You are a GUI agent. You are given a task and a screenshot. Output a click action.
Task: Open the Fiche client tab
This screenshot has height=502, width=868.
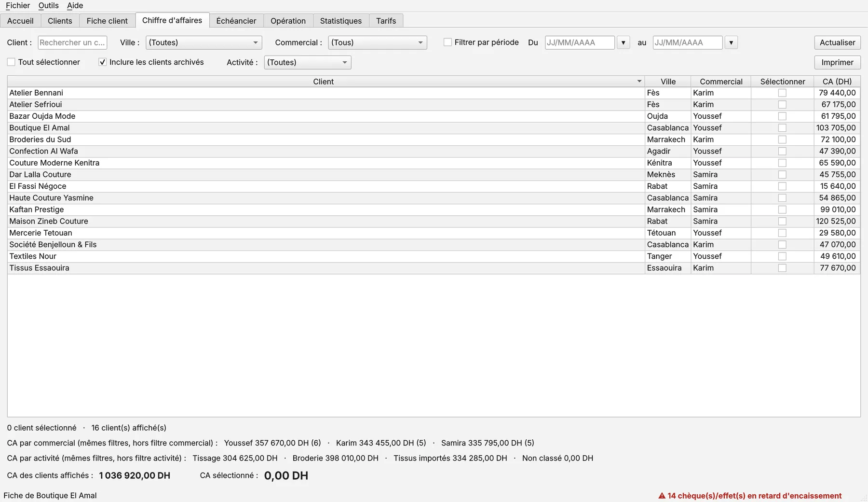(x=107, y=21)
